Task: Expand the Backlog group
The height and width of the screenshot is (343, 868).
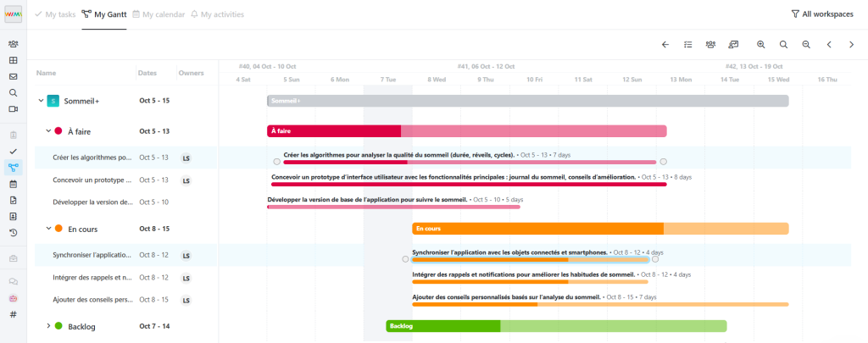Action: point(48,326)
